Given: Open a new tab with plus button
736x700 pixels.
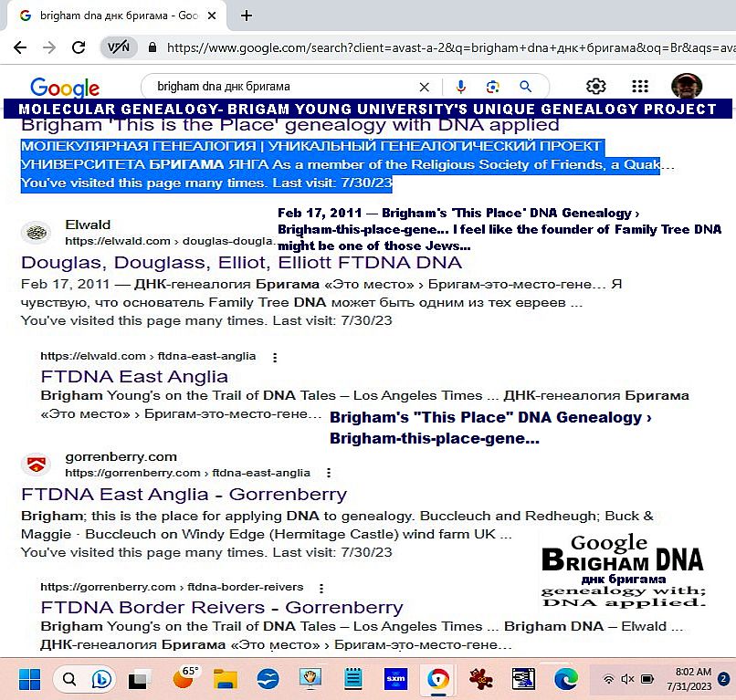Looking at the screenshot, I should (x=247, y=16).
